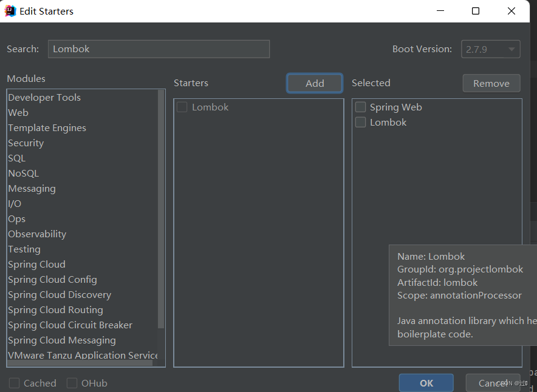Select the I/O module

pyautogui.click(x=82, y=203)
